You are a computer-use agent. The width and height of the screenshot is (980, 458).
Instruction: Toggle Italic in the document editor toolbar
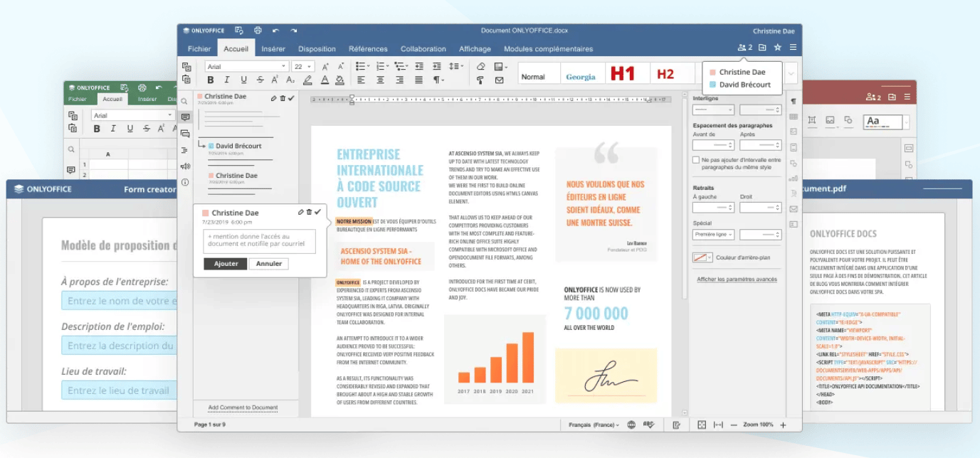tap(228, 80)
